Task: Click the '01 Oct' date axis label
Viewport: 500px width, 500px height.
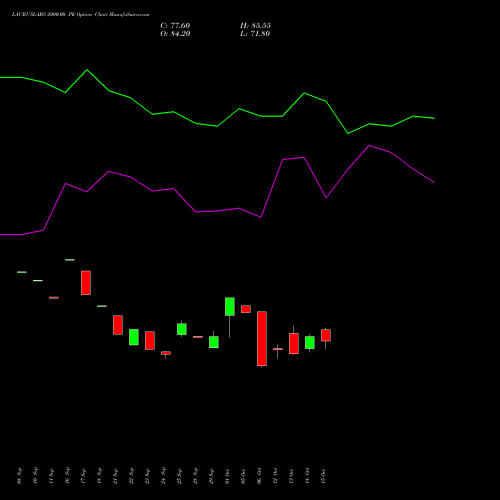Action: (227, 476)
